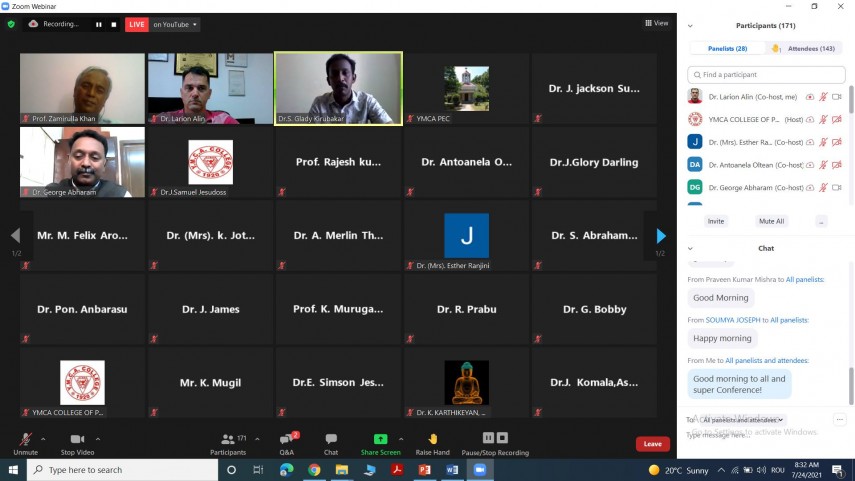Stop recording from bottom toolbar
Screen dimensions: 855x481
(x=502, y=438)
